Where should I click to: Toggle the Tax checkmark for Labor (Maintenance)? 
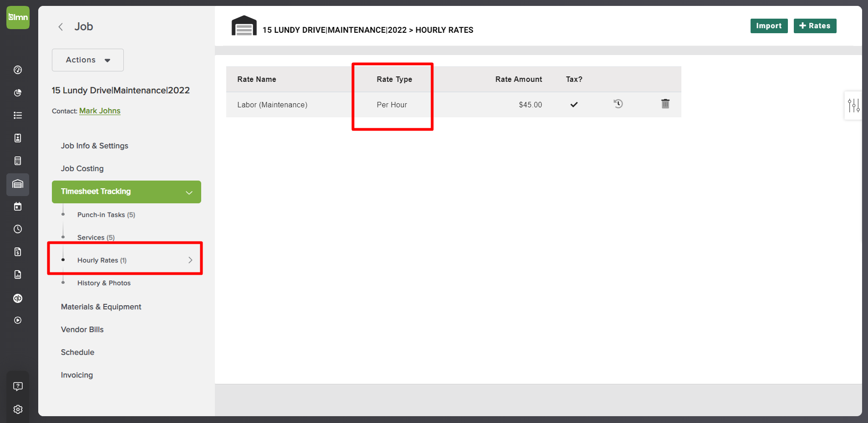(x=574, y=104)
